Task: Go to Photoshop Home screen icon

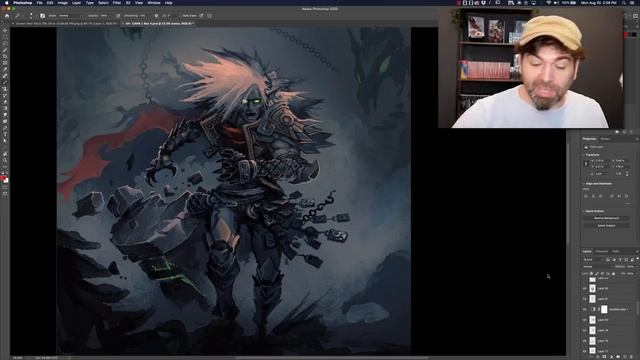Action: [x=7, y=16]
